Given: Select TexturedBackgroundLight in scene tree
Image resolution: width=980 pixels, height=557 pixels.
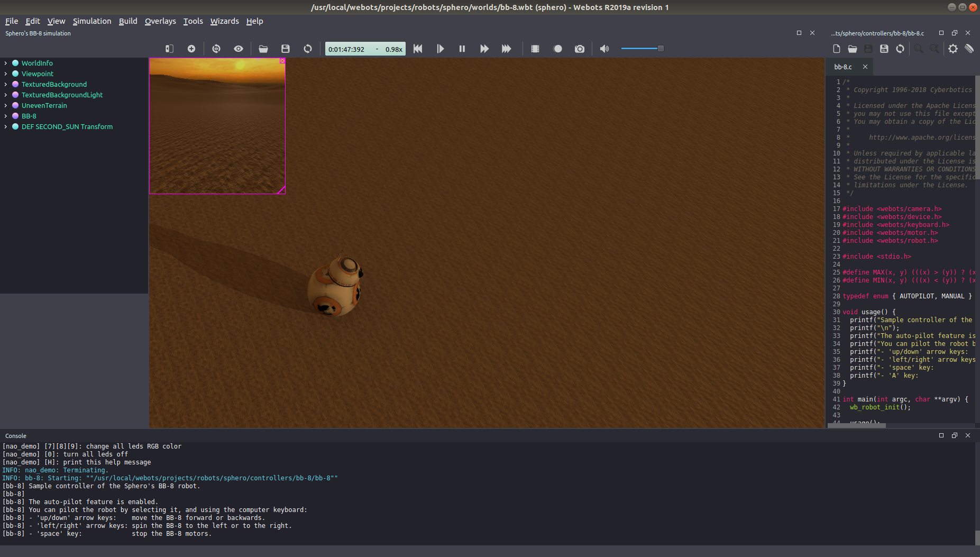Looking at the screenshot, I should click(62, 95).
